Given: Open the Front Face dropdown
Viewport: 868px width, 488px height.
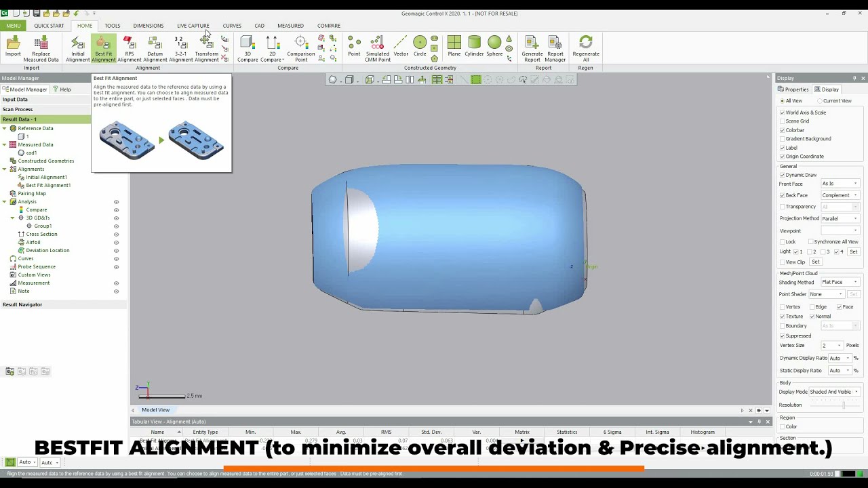Looking at the screenshot, I should [840, 184].
